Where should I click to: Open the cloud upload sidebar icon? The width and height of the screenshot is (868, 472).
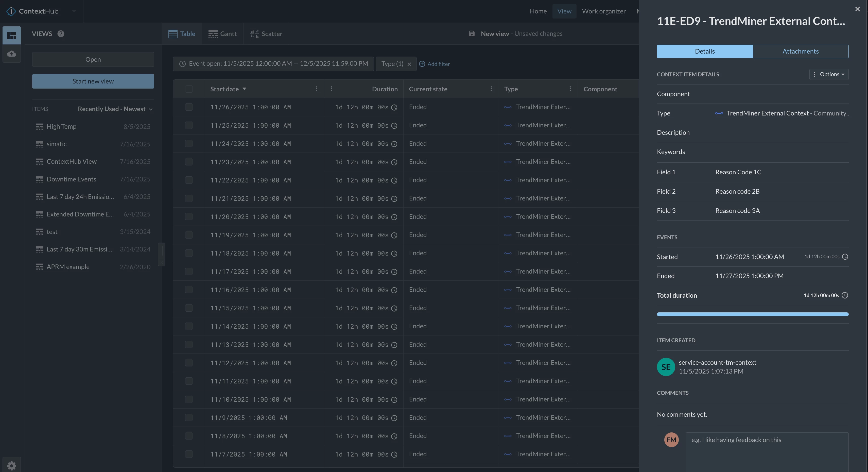(x=11, y=54)
